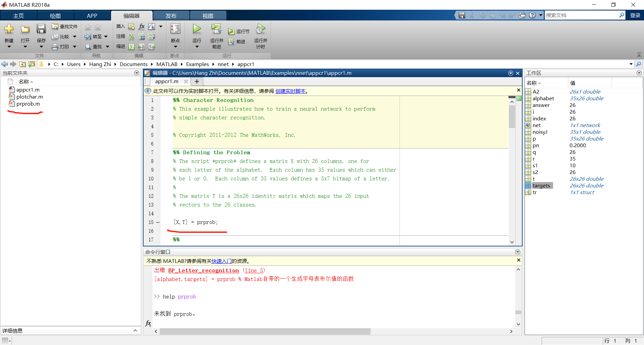Switch to the Home (主页) tab
This screenshot has width=644, height=345.
coord(18,16)
